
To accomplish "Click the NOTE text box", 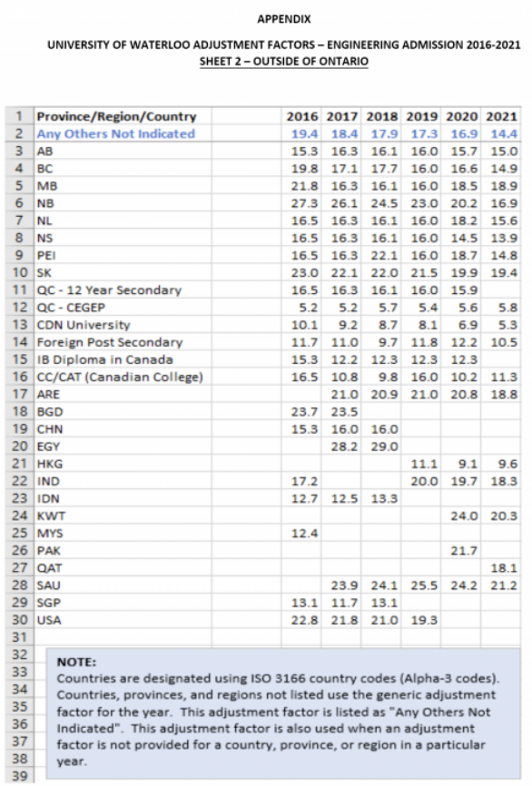I will 283,713.
